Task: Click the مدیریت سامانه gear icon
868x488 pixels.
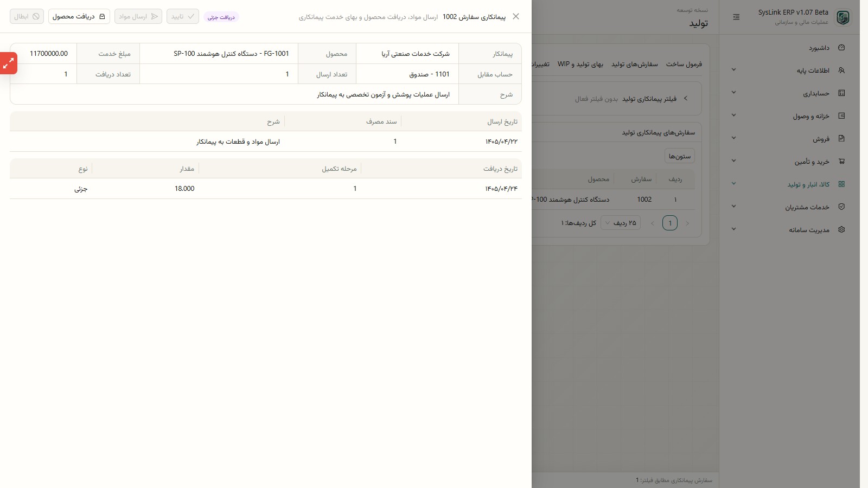Action: coord(841,230)
